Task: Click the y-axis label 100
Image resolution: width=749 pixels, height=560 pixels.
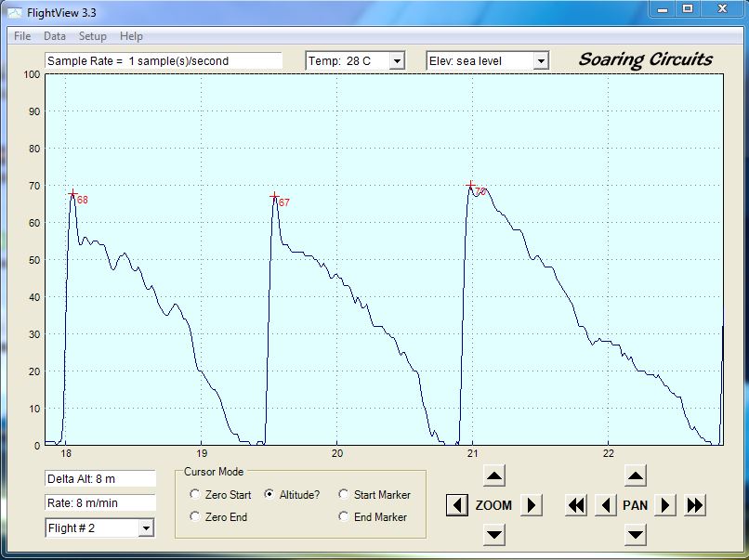Action: coord(32,74)
